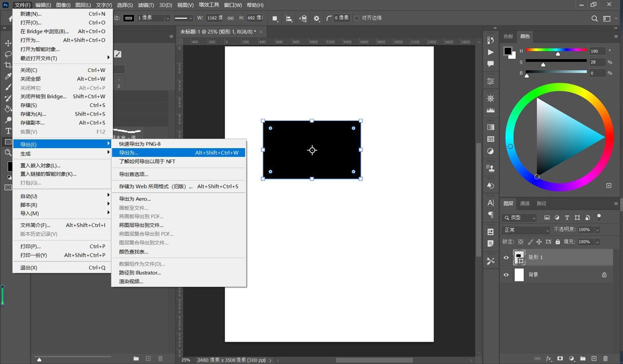The height and width of the screenshot is (364, 623).
Task: Hide the 矩形 1 layer
Action: pyautogui.click(x=506, y=258)
